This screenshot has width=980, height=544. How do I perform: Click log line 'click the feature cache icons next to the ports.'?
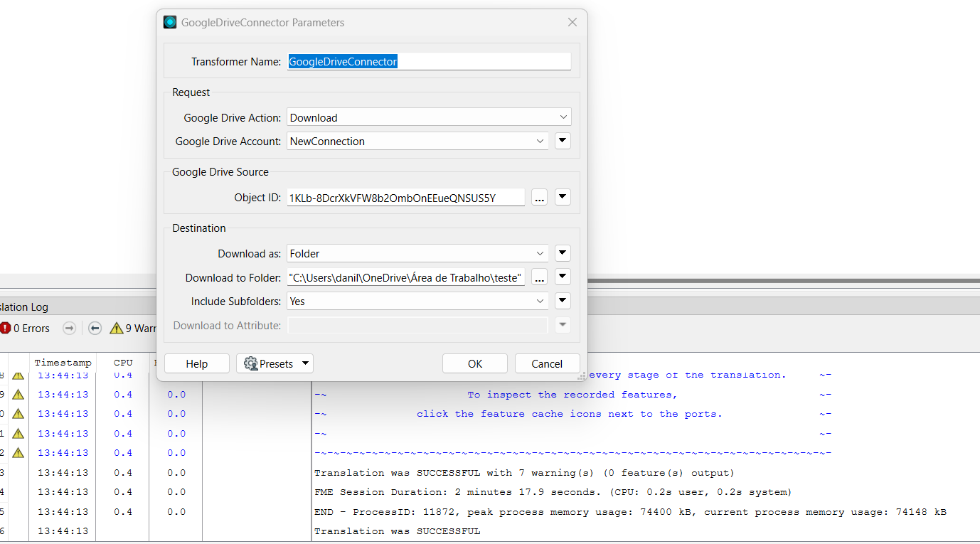point(570,414)
